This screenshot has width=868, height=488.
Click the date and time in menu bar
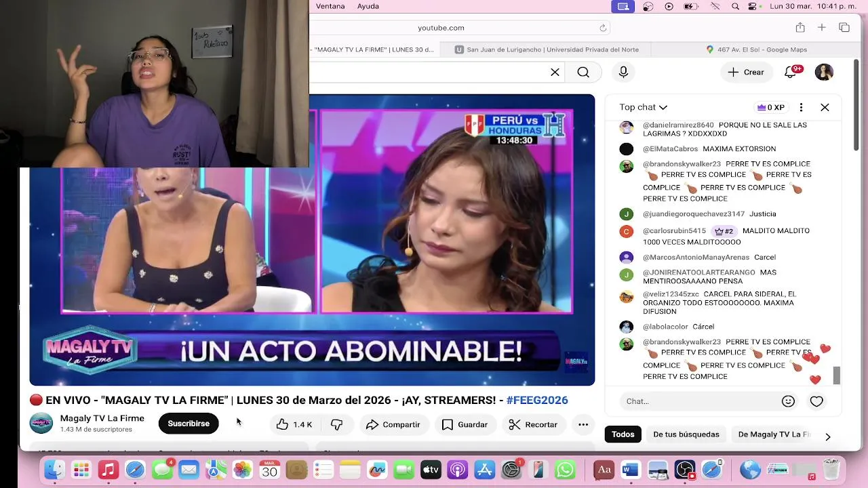pos(812,6)
